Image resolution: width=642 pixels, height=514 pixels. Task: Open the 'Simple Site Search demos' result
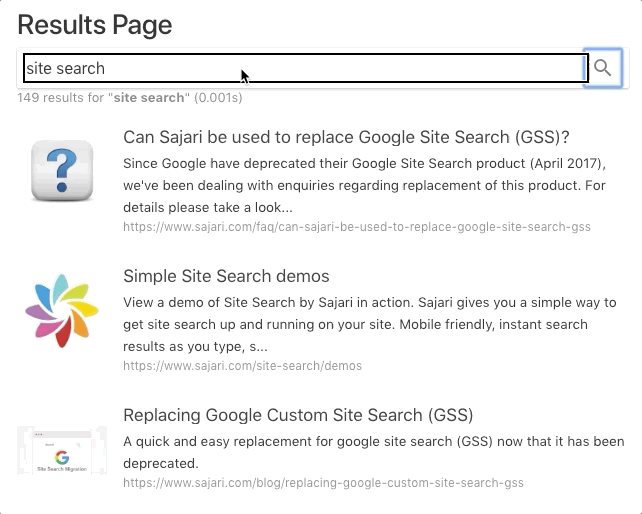[226, 276]
